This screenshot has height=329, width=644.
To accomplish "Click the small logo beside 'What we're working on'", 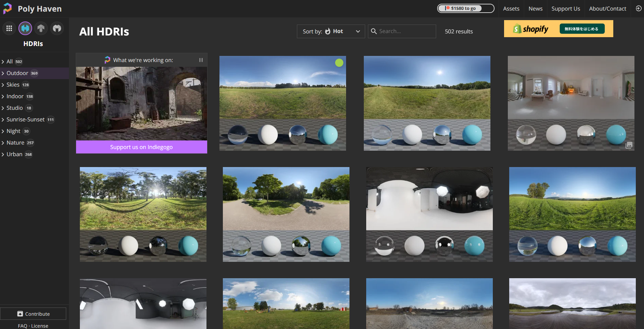I will point(107,60).
